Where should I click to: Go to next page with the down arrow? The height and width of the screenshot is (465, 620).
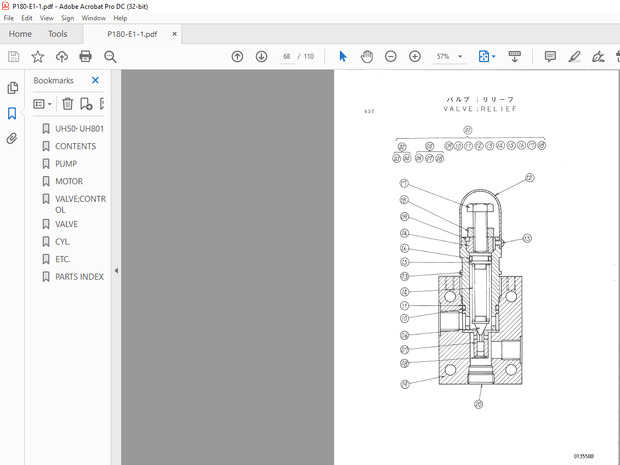click(261, 57)
